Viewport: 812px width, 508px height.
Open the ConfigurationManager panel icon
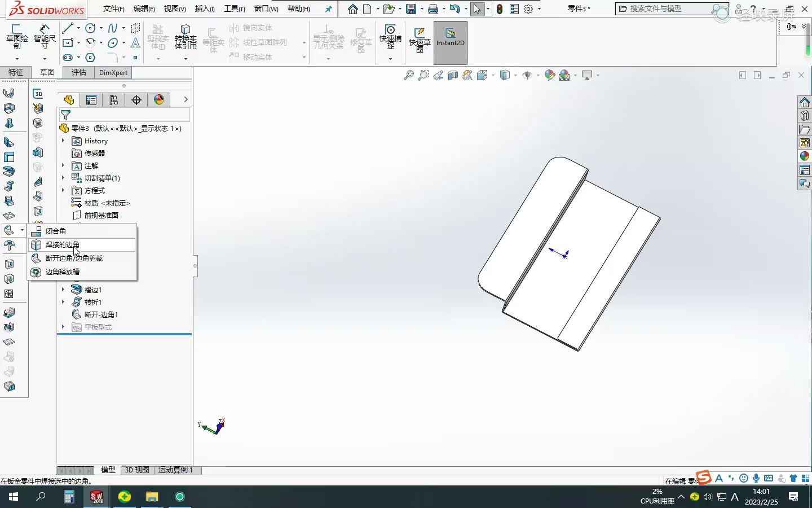[113, 100]
